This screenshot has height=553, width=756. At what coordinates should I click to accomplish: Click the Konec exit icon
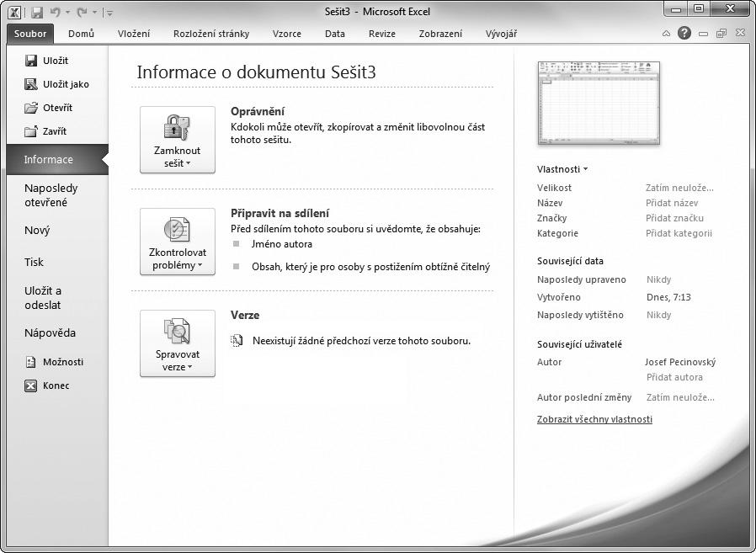coord(31,386)
